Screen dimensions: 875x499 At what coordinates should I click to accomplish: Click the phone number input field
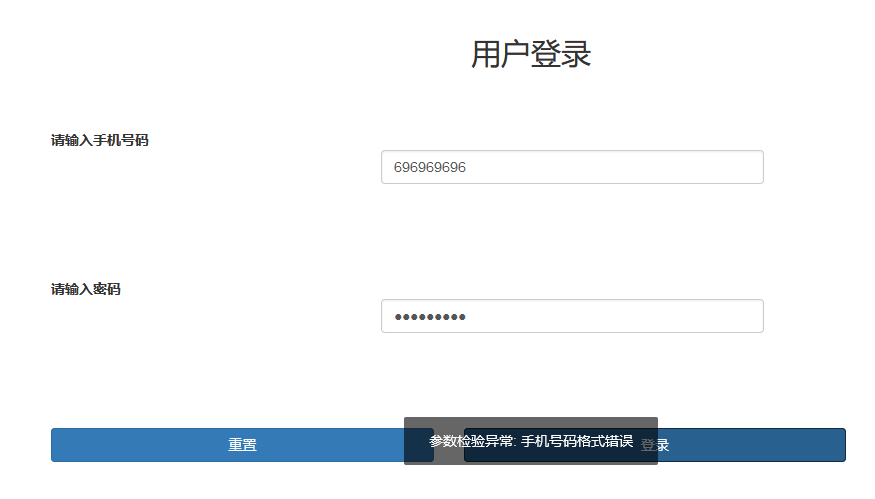[x=572, y=167]
